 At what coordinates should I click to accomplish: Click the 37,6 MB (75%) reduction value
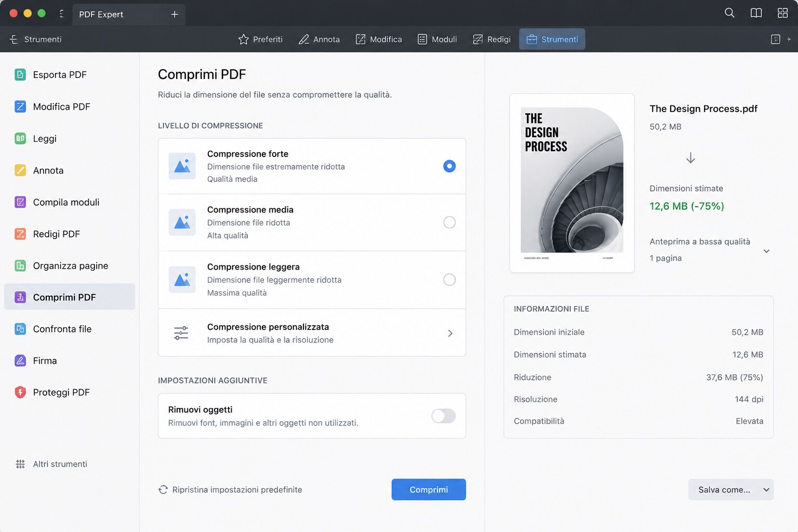[x=735, y=377]
